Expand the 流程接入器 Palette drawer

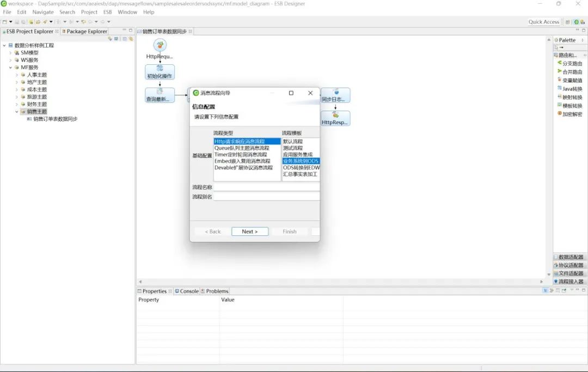pos(569,281)
